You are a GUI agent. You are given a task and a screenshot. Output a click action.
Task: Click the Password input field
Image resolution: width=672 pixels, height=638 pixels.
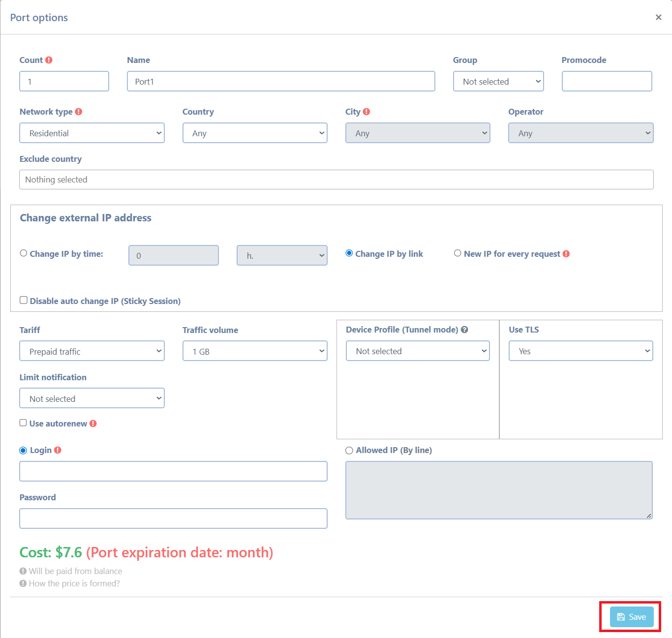(173, 518)
